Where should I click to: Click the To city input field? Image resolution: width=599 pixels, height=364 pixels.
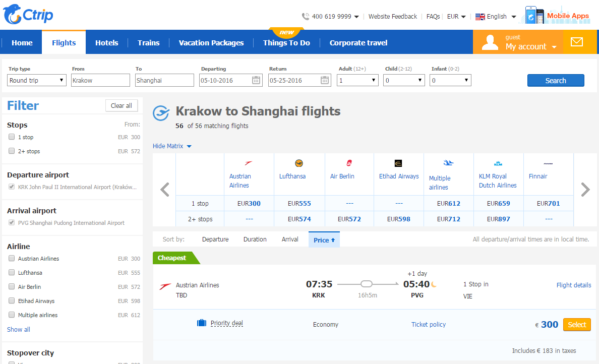(165, 80)
